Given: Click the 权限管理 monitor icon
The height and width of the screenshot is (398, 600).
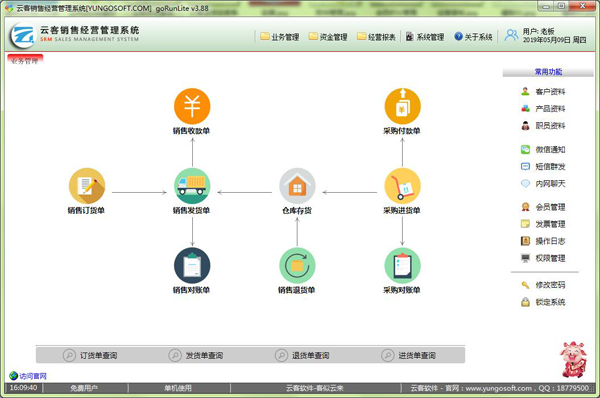Looking at the screenshot, I should (x=525, y=258).
